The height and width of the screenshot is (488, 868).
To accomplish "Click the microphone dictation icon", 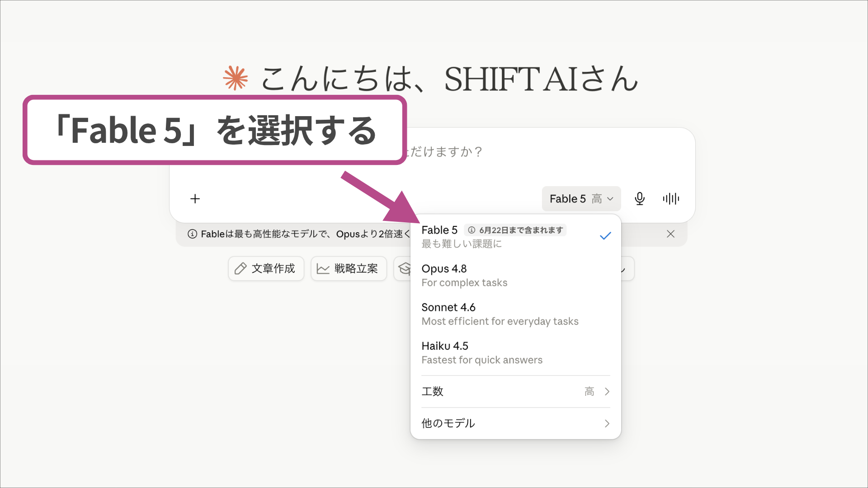I will [639, 199].
